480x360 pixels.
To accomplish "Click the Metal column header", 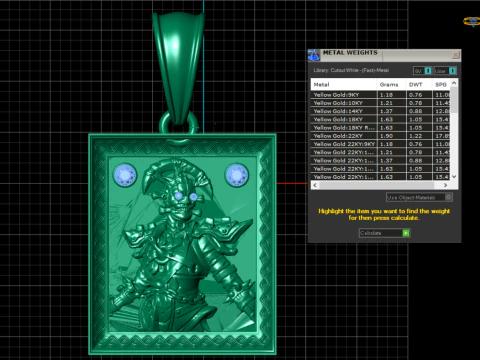I will tap(344, 85).
